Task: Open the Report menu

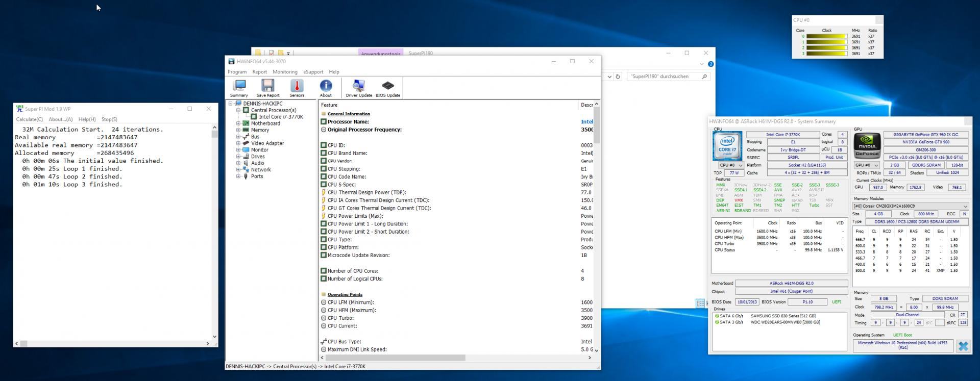Action: [259, 72]
